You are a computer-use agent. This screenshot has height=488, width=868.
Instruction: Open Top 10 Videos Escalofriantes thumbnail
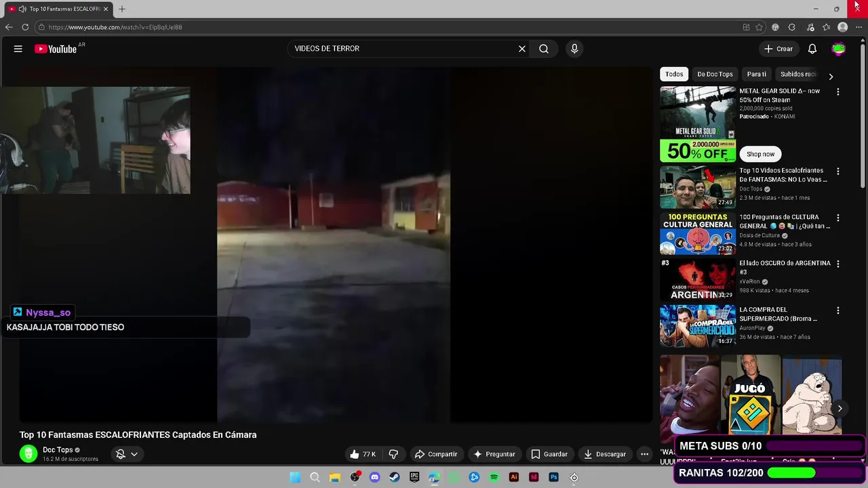click(x=698, y=187)
